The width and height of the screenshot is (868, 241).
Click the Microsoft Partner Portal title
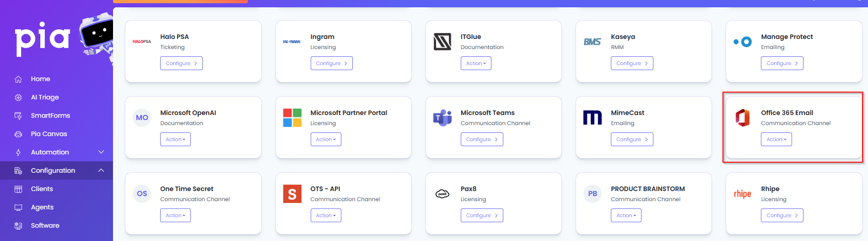pyautogui.click(x=349, y=113)
